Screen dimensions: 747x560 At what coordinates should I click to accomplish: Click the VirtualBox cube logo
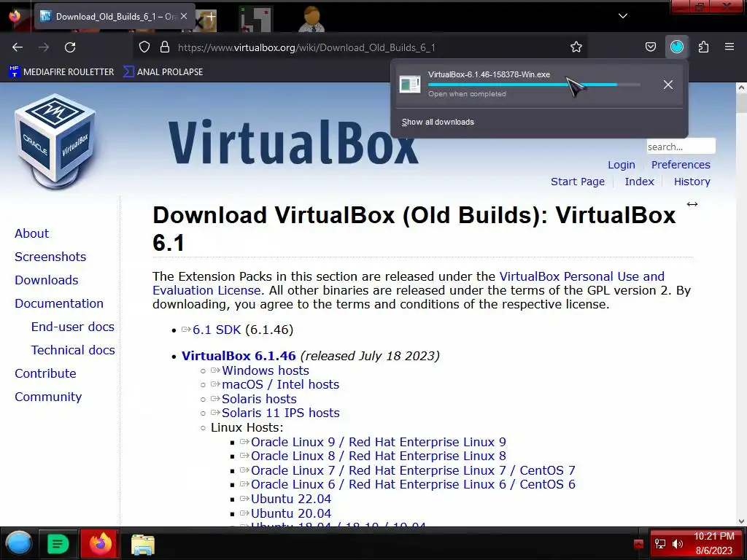point(55,141)
